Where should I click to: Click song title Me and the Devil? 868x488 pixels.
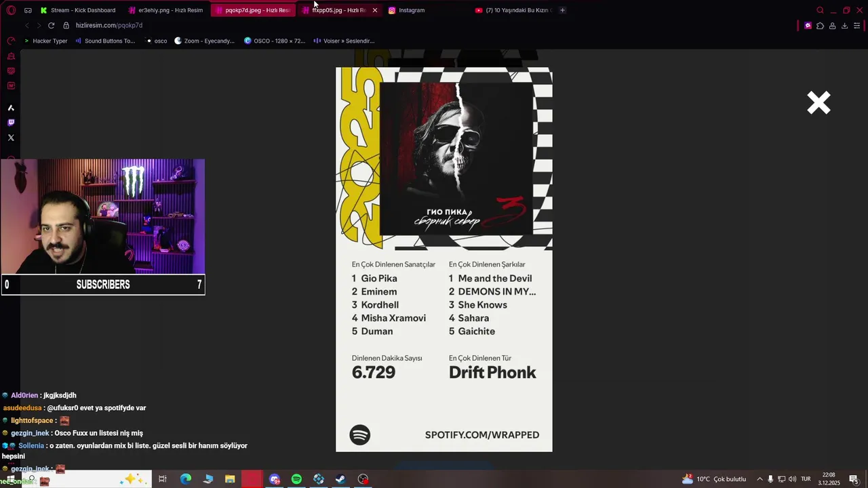pos(495,279)
